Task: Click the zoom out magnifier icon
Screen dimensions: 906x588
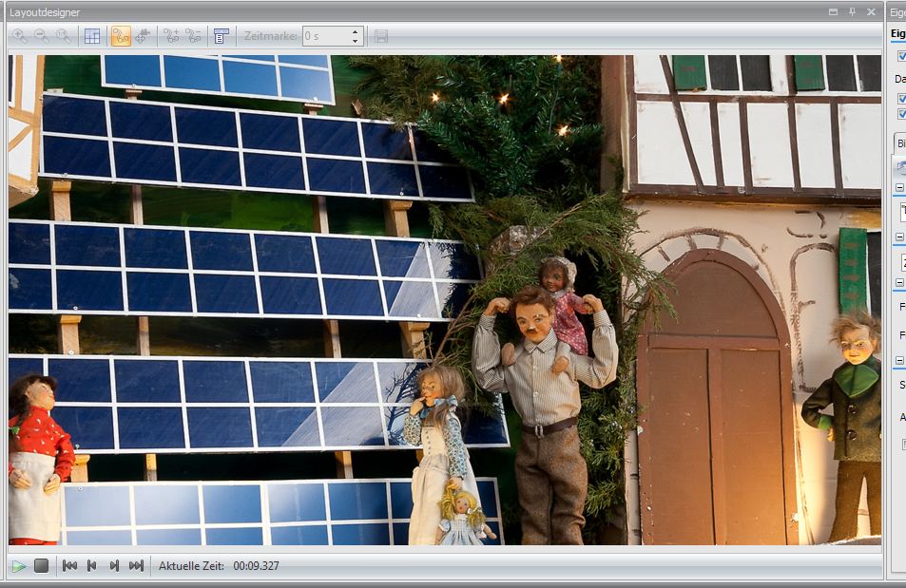Action: tap(41, 36)
